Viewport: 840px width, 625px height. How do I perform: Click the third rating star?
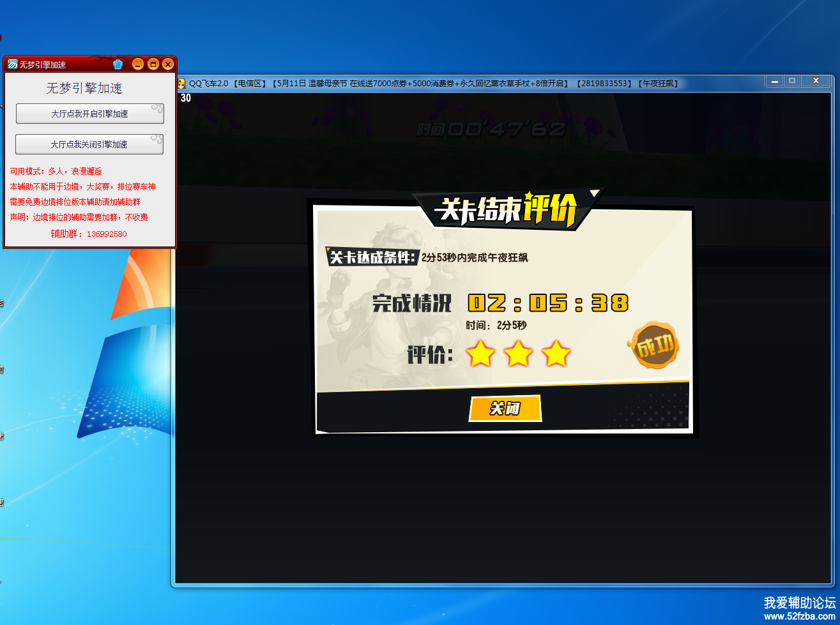(556, 353)
